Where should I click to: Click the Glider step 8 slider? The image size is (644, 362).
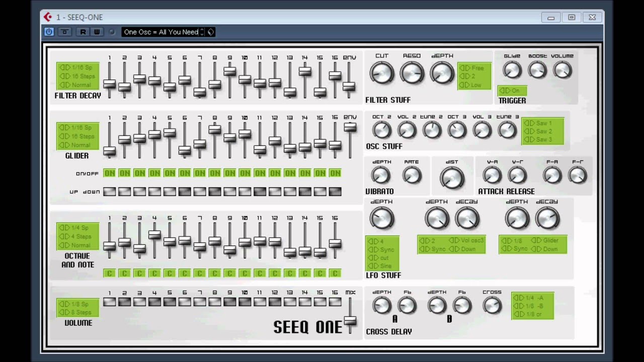tap(215, 129)
